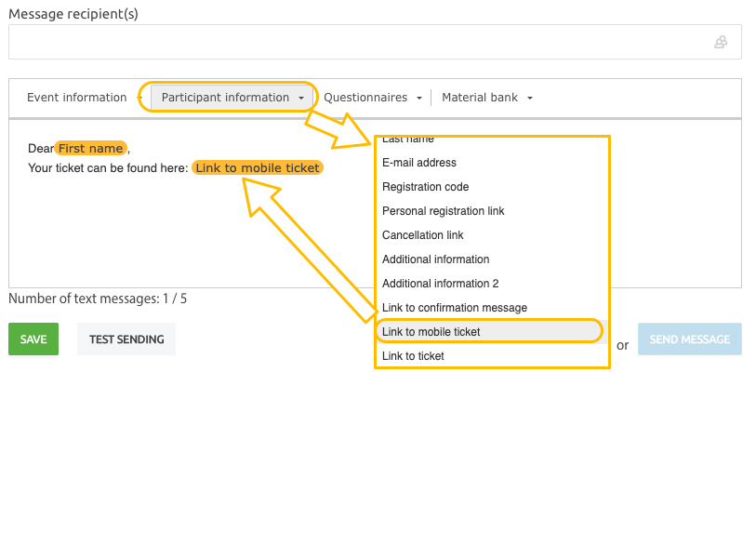Pick Registration code from dropdown list
The height and width of the screenshot is (558, 756).
[491, 187]
